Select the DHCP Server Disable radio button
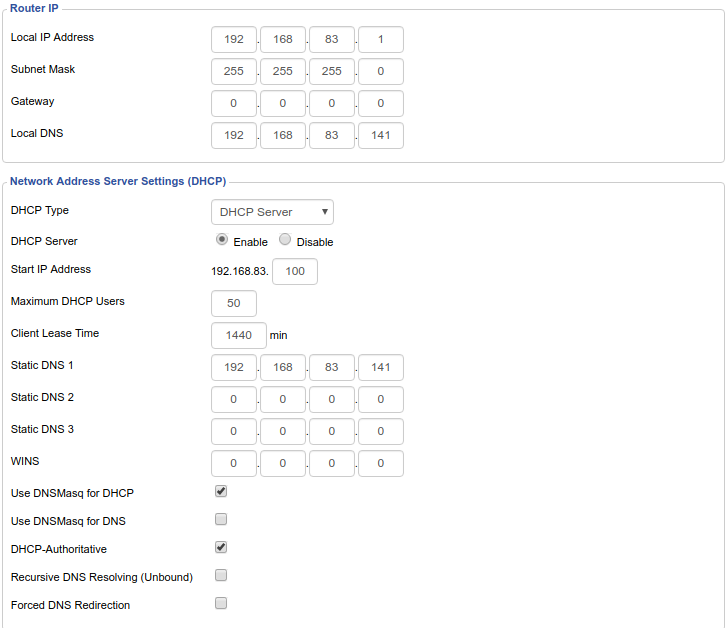The image size is (726, 628). (x=285, y=240)
